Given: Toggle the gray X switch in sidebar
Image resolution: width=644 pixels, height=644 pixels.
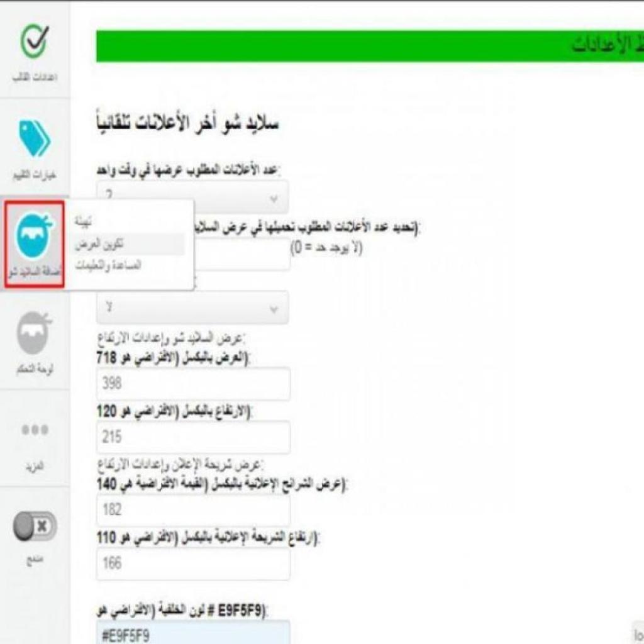Looking at the screenshot, I should (x=35, y=526).
